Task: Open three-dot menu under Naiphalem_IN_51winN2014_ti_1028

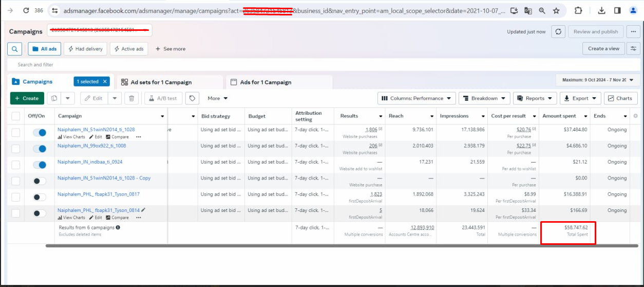Action: [139, 137]
